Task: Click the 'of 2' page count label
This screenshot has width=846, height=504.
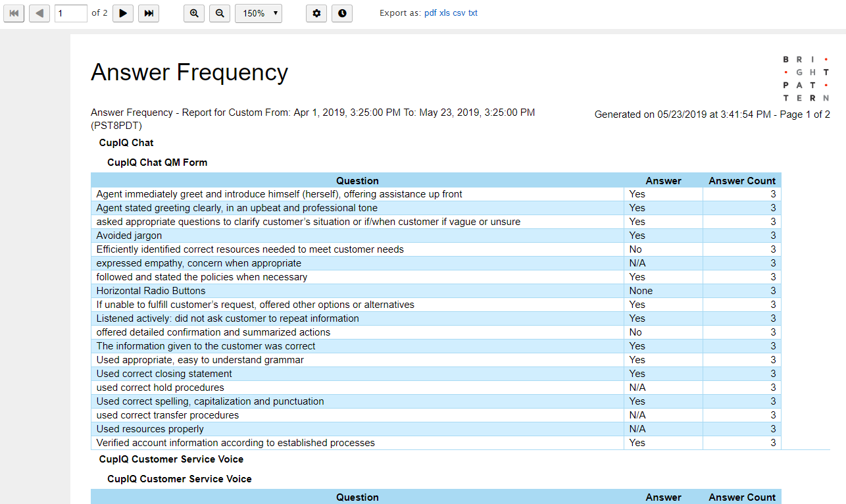Action: point(99,13)
